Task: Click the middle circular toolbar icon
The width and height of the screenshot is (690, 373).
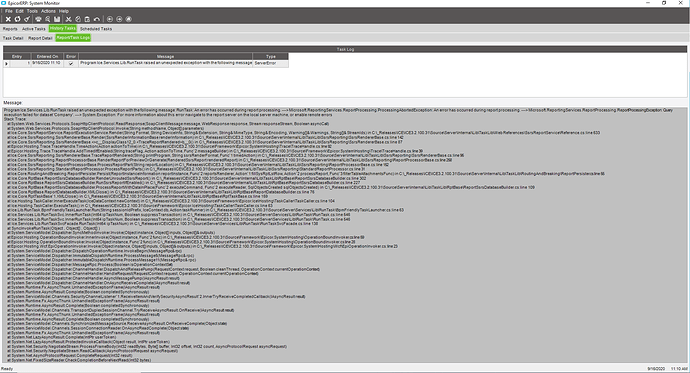Action: [x=119, y=19]
